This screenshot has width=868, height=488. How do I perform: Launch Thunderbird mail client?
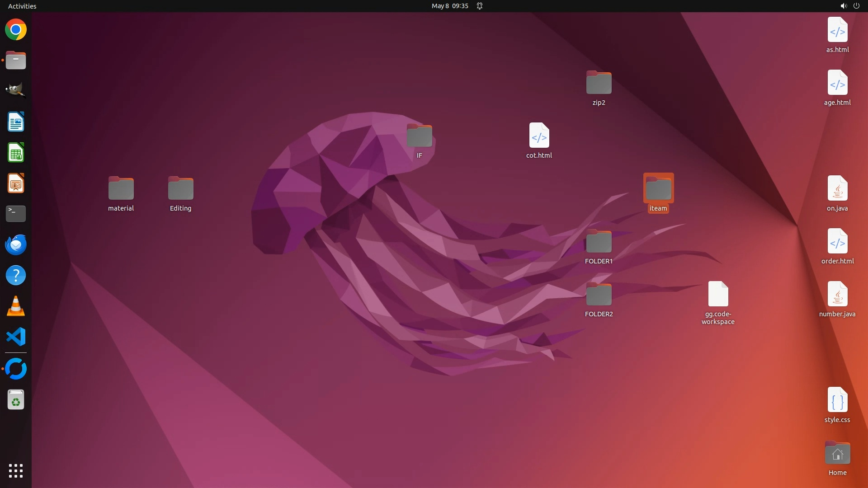16,244
